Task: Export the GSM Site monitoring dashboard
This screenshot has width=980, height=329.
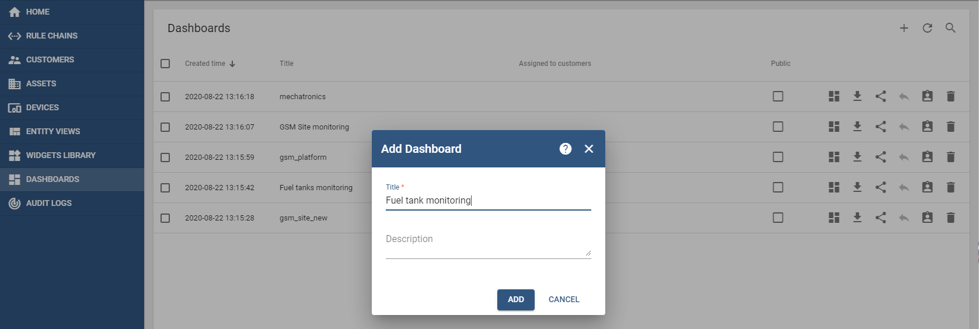Action: point(857,127)
